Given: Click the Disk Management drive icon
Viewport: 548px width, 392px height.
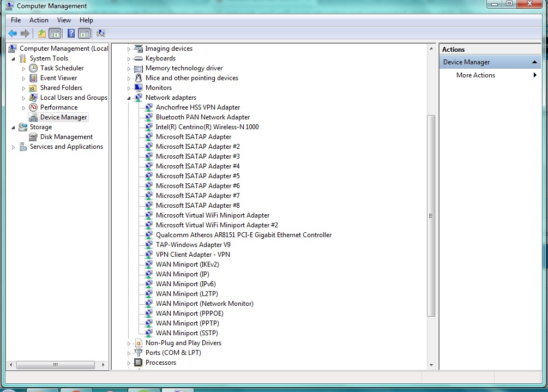Looking at the screenshot, I should (33, 137).
